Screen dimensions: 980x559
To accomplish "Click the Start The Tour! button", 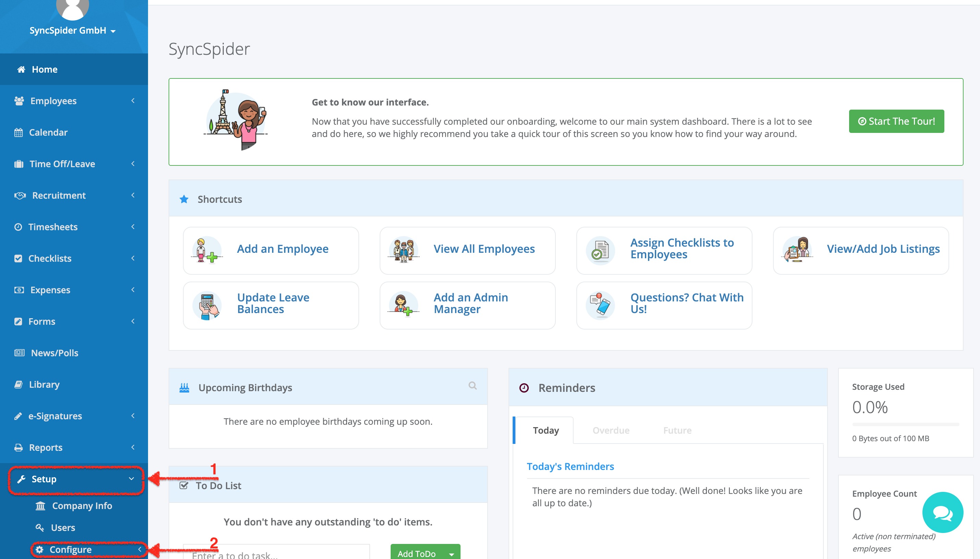I will pyautogui.click(x=896, y=121).
